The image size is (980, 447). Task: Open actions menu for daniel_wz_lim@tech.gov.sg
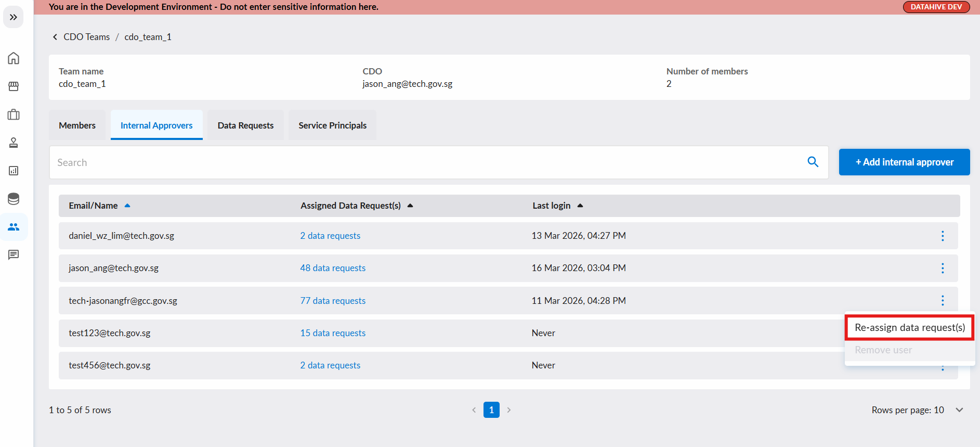click(943, 236)
